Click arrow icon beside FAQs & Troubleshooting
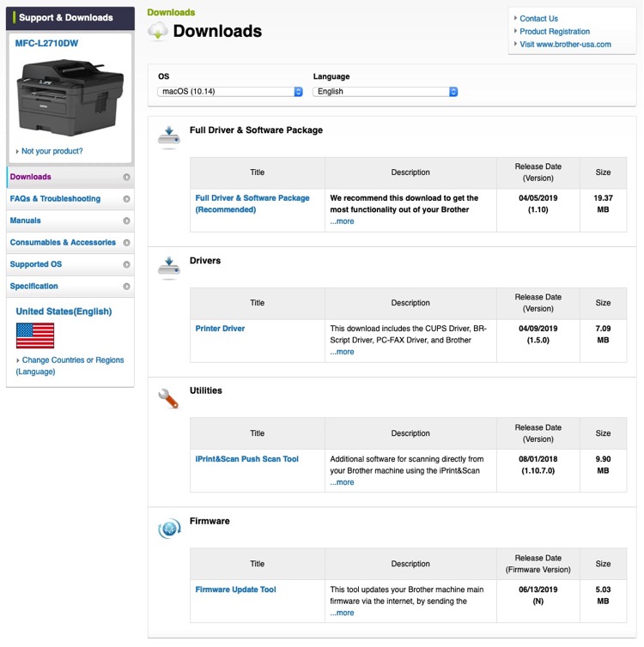 tap(127, 199)
